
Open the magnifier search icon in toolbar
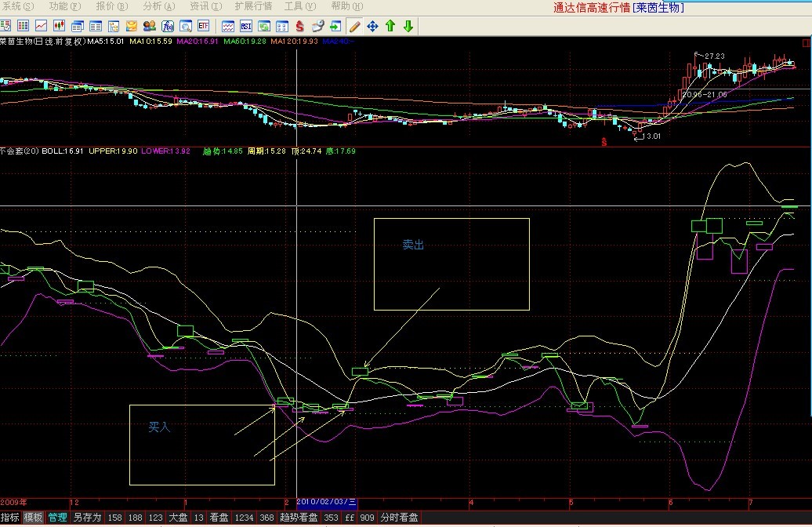187,26
